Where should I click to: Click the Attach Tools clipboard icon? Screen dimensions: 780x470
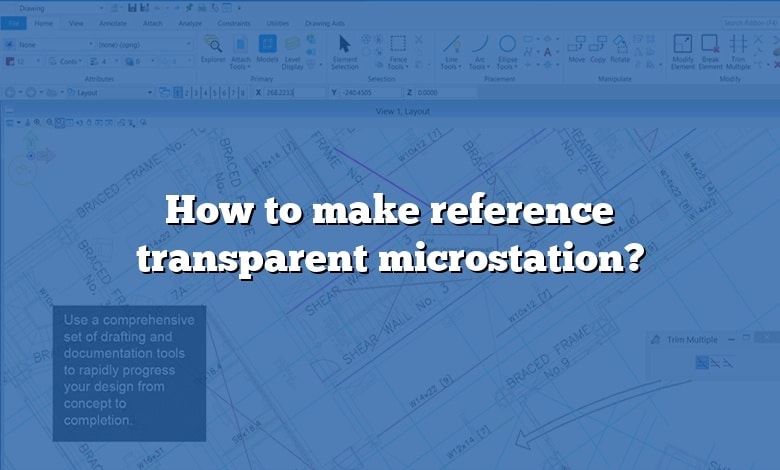coord(240,44)
